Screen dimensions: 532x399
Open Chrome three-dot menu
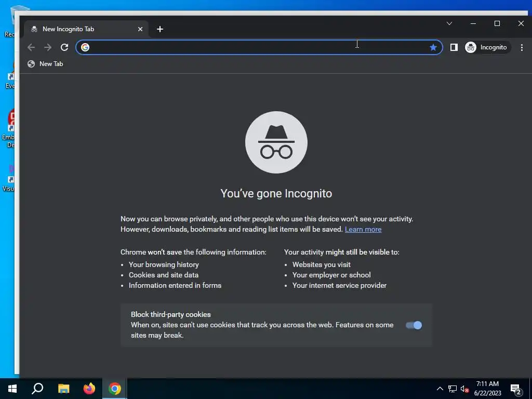(522, 47)
